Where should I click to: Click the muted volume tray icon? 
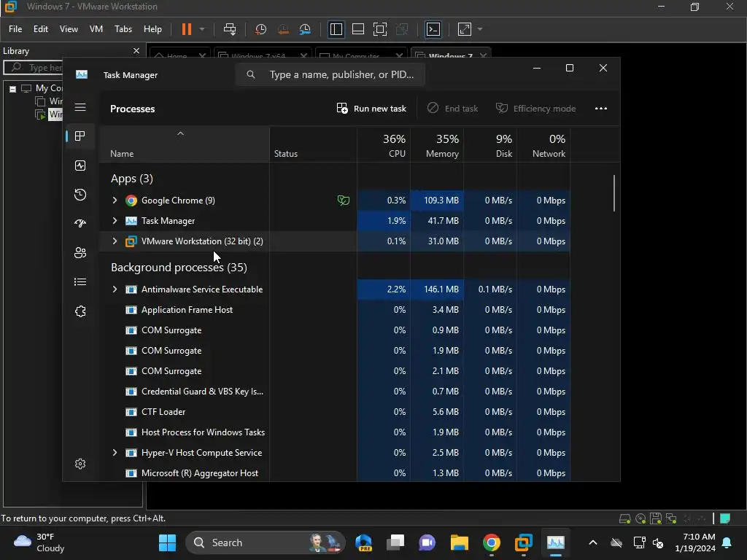[x=659, y=542]
